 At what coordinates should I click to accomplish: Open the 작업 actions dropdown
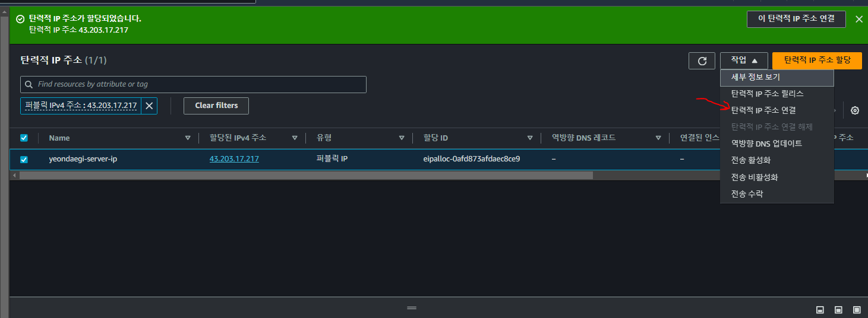pos(744,61)
